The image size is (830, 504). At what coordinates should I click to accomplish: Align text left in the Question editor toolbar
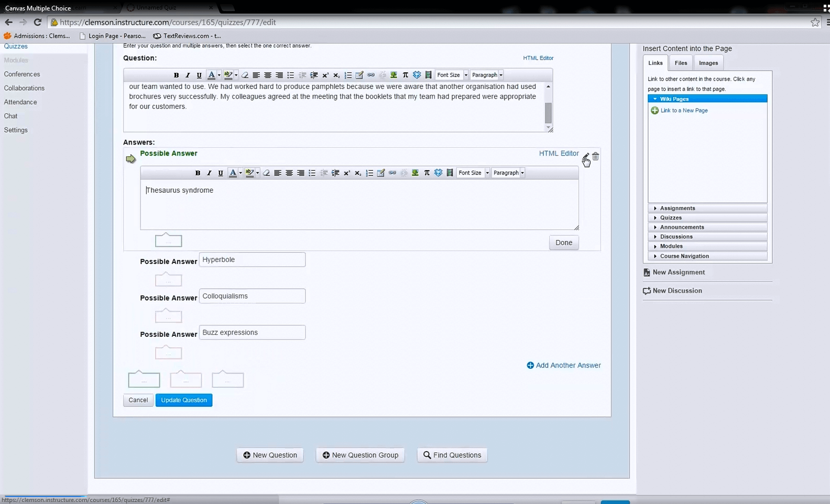(x=256, y=75)
